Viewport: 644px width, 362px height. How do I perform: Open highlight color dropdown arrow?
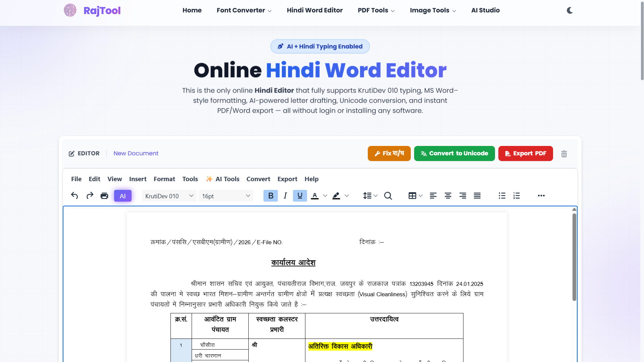coord(347,196)
